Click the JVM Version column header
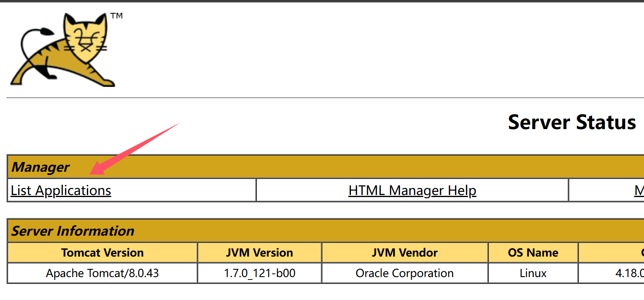Image resolution: width=644 pixels, height=300 pixels. [x=259, y=253]
